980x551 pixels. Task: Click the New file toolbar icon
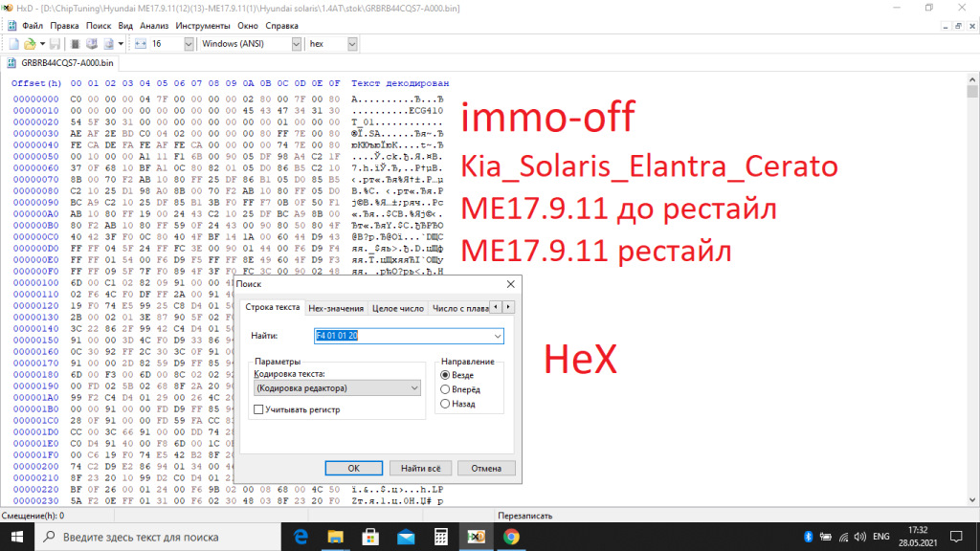13,44
